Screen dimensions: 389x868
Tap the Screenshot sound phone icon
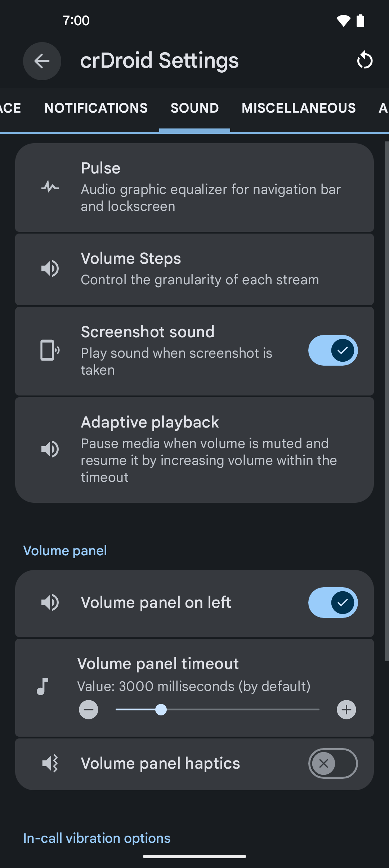coord(50,350)
